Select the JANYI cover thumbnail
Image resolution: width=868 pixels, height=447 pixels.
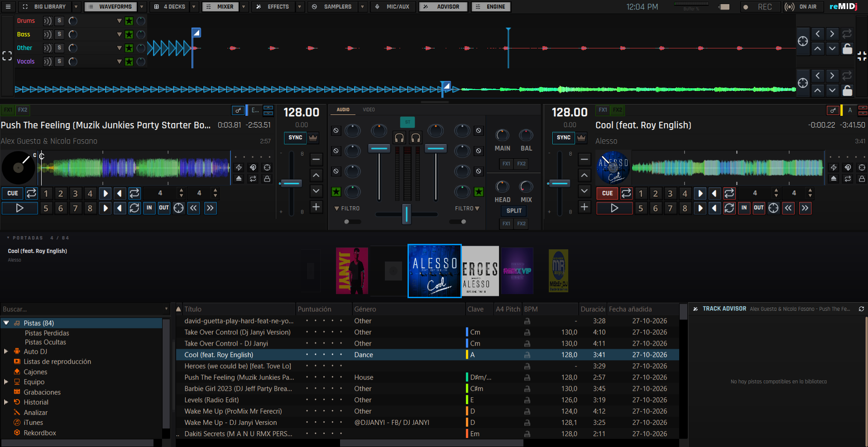(352, 271)
